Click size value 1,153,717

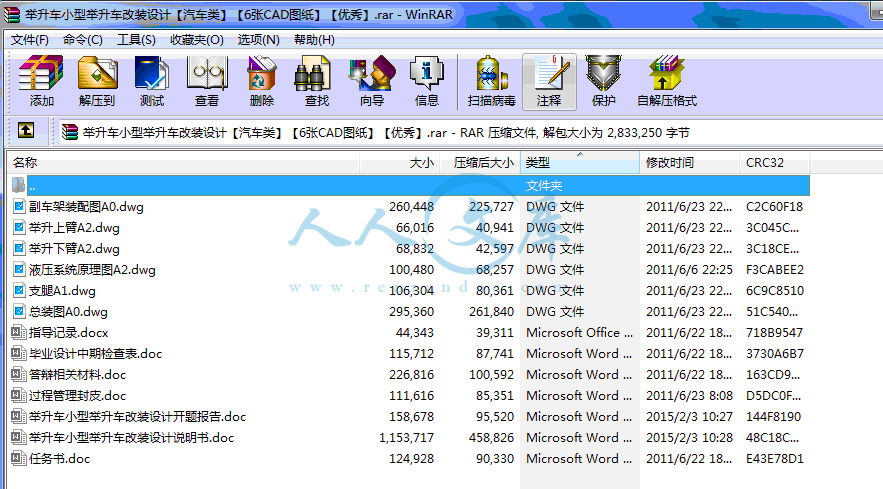click(x=406, y=438)
